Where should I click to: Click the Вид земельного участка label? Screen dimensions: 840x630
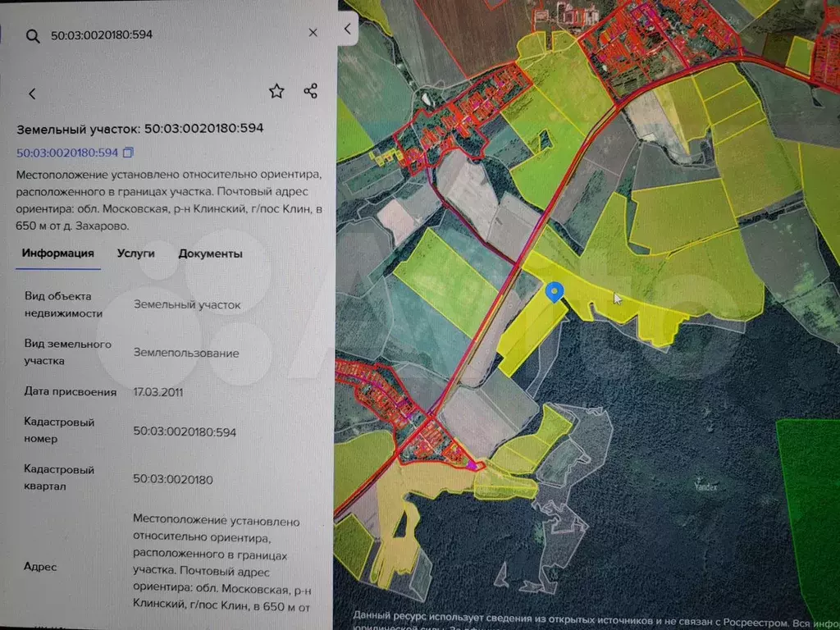coord(67,353)
